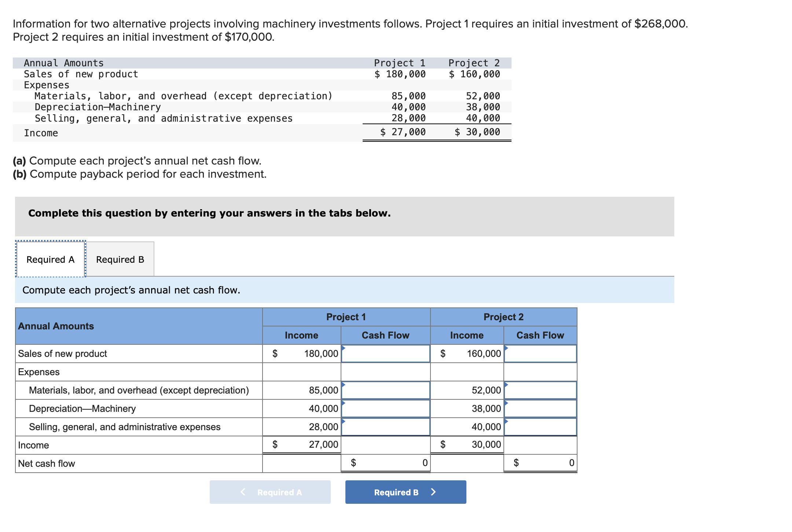
Task: Click the Project 1 Cash Flow column header
Action: 385,335
